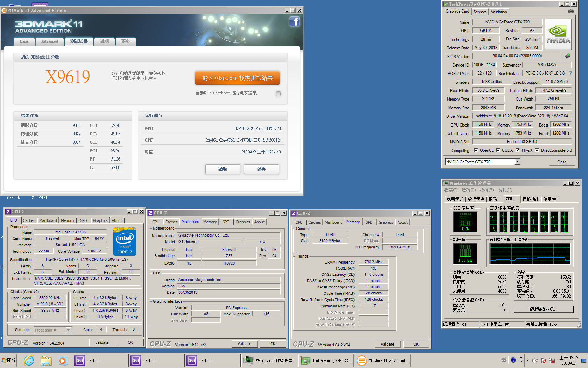Screen dimensions: 588x368
Task: Click the Action Center flag tray icon
Action: tap(544, 360)
